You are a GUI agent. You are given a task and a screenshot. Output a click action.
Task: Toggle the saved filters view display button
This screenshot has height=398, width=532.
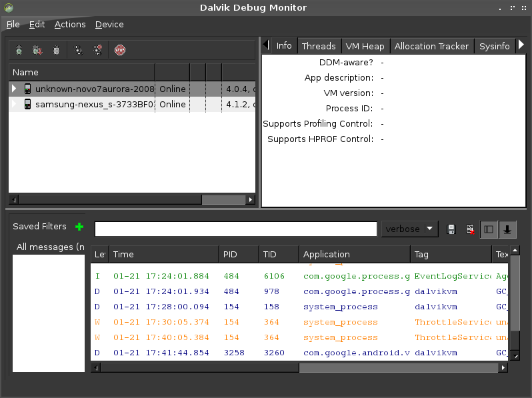[489, 229]
